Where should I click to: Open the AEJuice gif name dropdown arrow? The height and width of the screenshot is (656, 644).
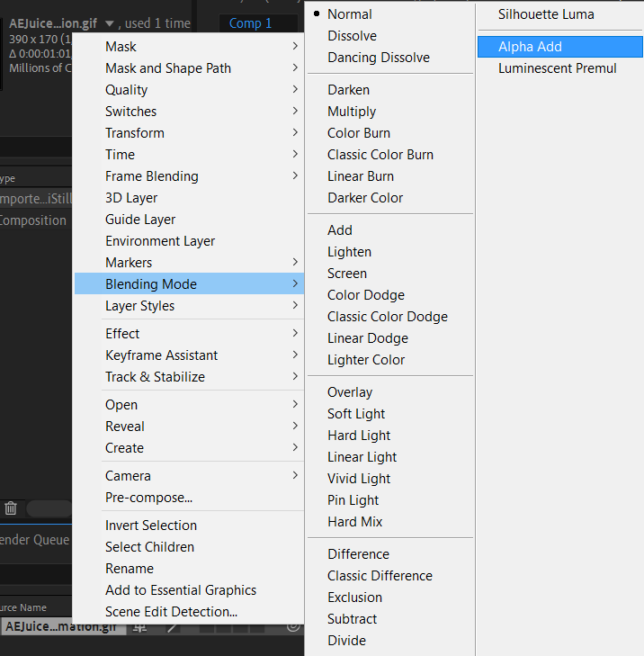tap(110, 24)
